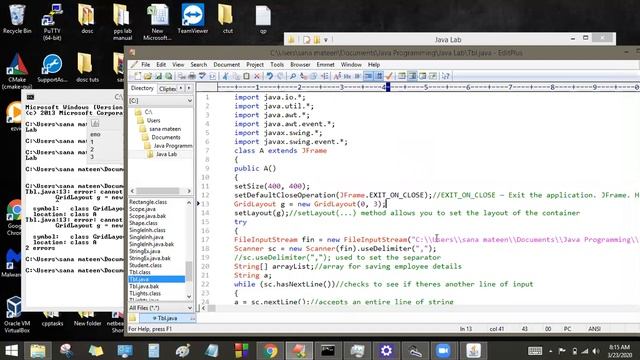Select TLights.class in file list
The width and height of the screenshot is (640, 360).
click(x=145, y=293)
